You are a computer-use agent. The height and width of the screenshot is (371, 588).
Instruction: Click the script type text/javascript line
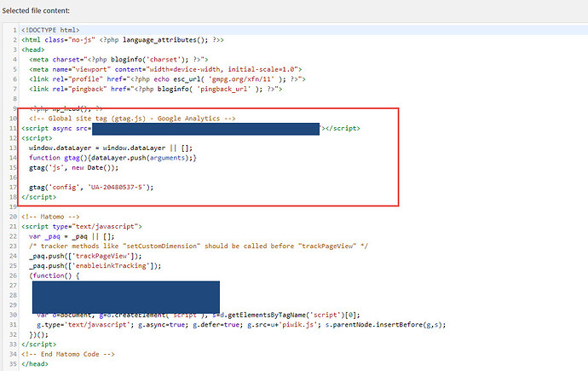click(x=82, y=227)
